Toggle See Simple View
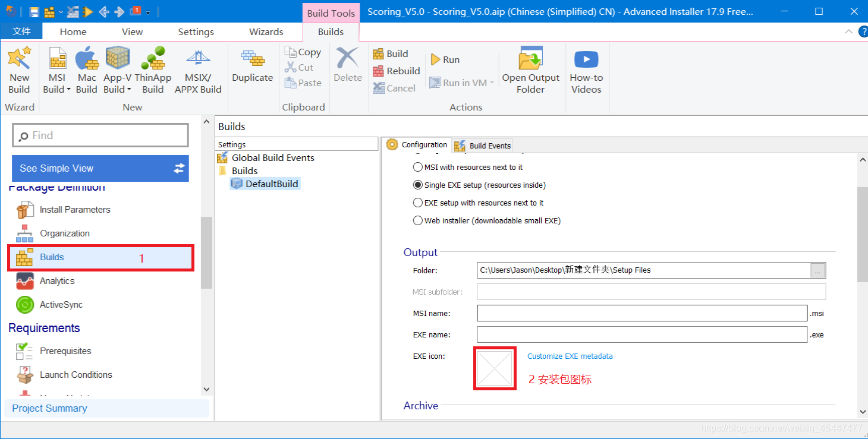This screenshot has width=868, height=439. pyautogui.click(x=100, y=168)
